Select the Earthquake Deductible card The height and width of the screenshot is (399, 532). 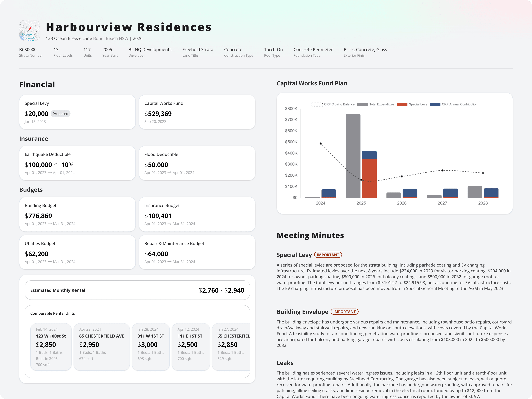[x=77, y=163]
